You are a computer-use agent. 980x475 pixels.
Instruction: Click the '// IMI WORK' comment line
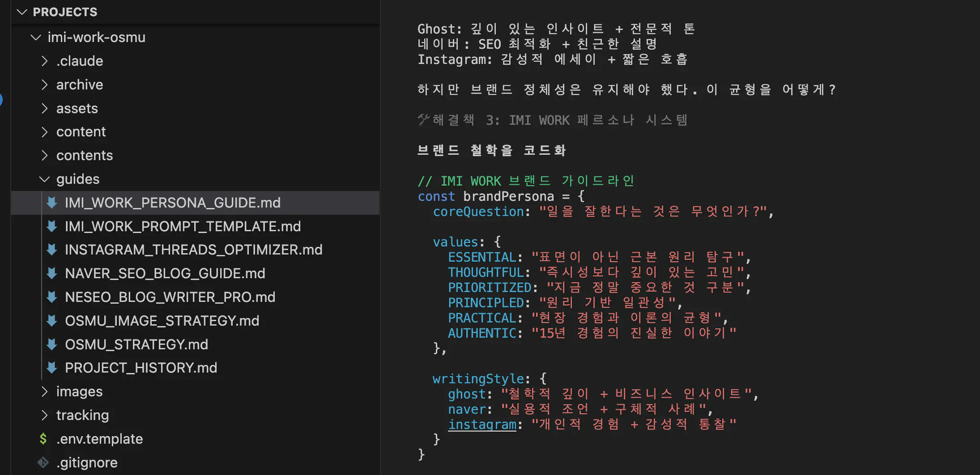pos(526,181)
